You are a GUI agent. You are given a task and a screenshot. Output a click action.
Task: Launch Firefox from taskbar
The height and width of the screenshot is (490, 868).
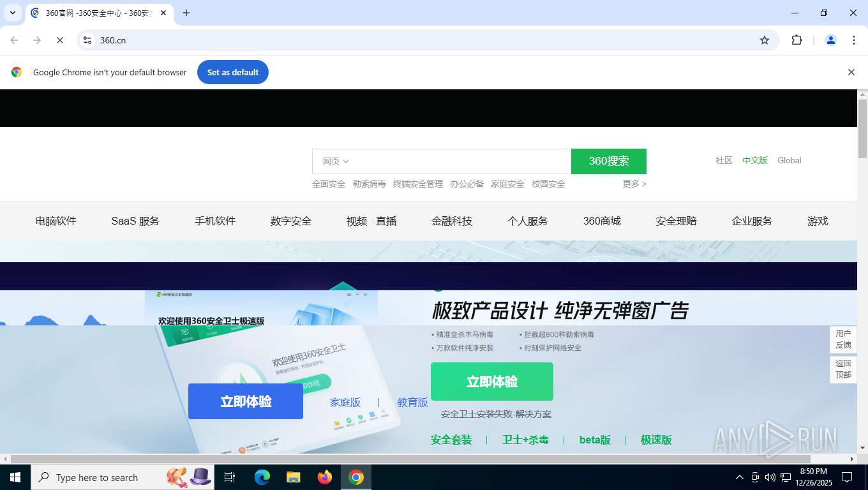325,477
